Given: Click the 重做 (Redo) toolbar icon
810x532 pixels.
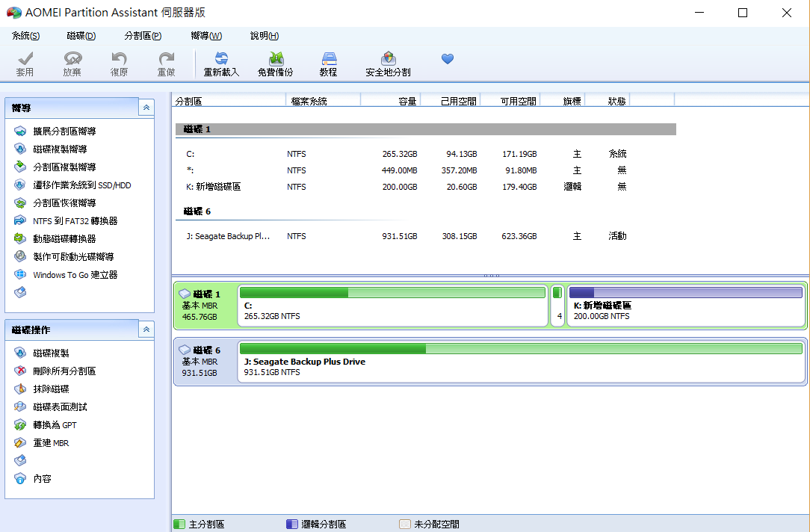Looking at the screenshot, I should [x=167, y=64].
